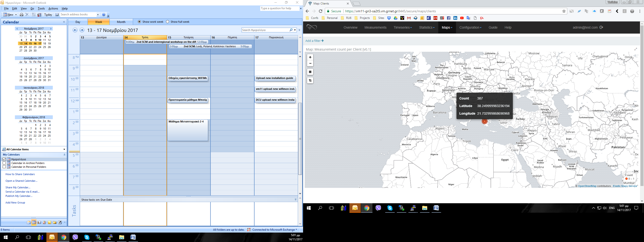Click the red marker on the map
The width and height of the screenshot is (644, 242).
484,121
